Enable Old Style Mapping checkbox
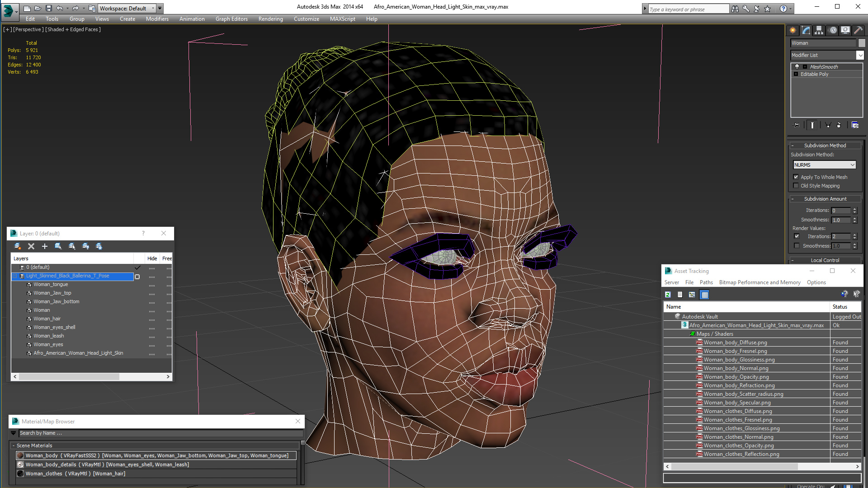 click(x=796, y=186)
